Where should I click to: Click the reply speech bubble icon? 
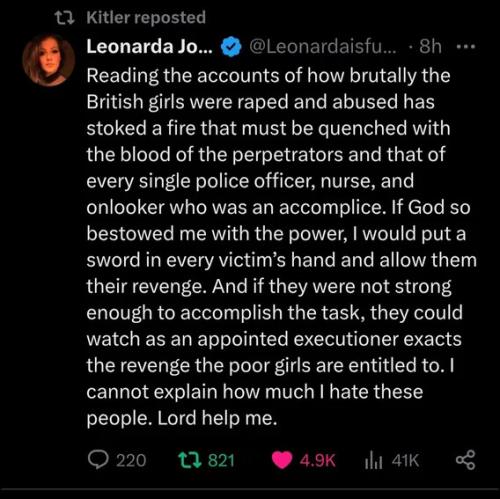[x=98, y=460]
